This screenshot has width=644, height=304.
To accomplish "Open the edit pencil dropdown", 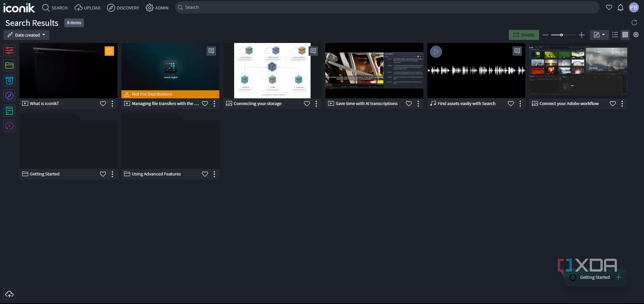I will [x=599, y=35].
